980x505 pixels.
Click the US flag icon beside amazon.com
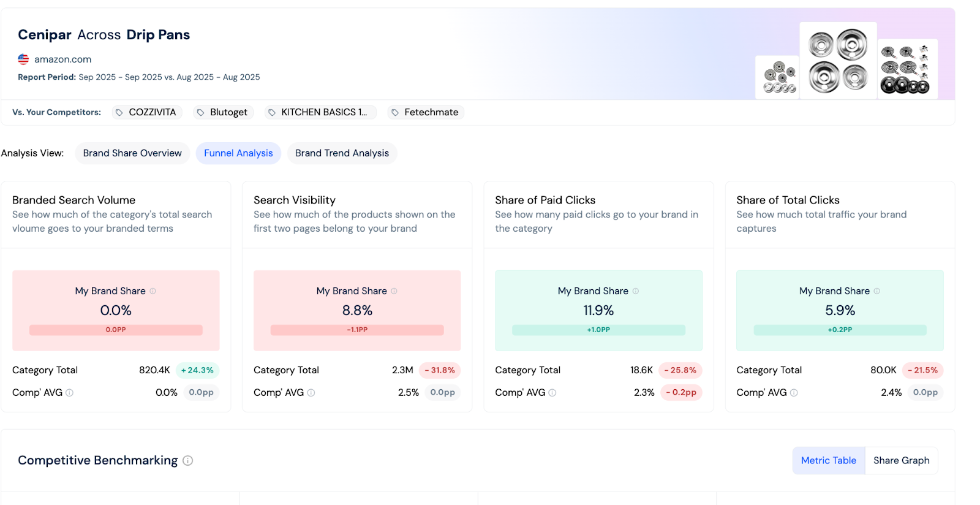(23, 59)
